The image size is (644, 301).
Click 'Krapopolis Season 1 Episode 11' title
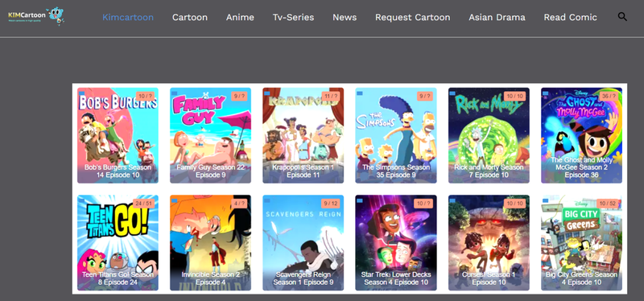(x=303, y=171)
